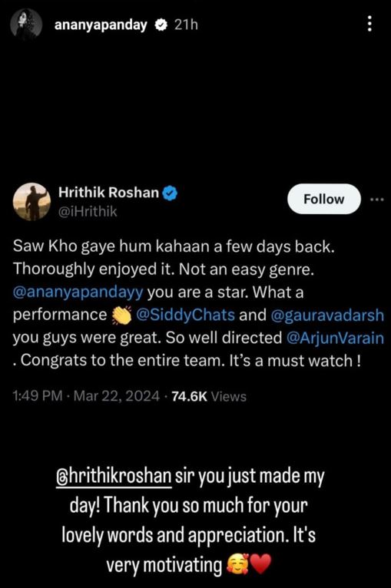Open the Hrithik Roshan display name
Screen dimensions: 391x588
click(x=108, y=193)
